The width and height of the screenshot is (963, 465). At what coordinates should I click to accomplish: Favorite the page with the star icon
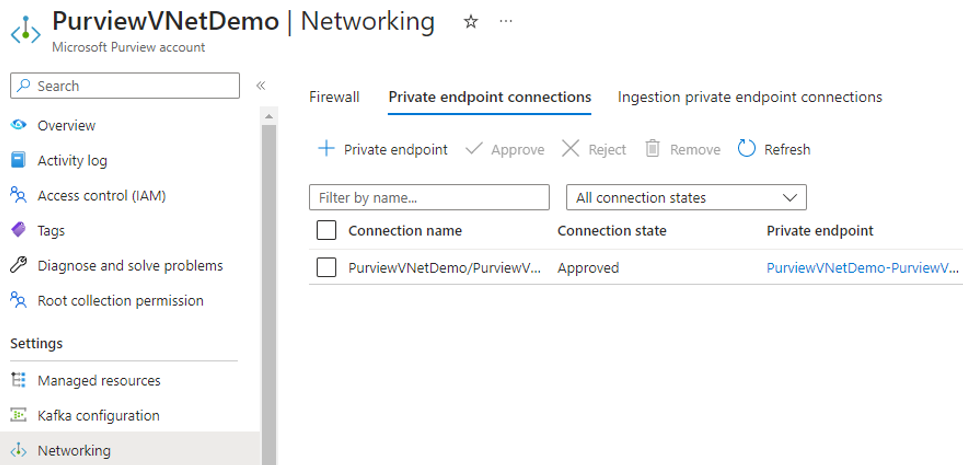click(470, 22)
